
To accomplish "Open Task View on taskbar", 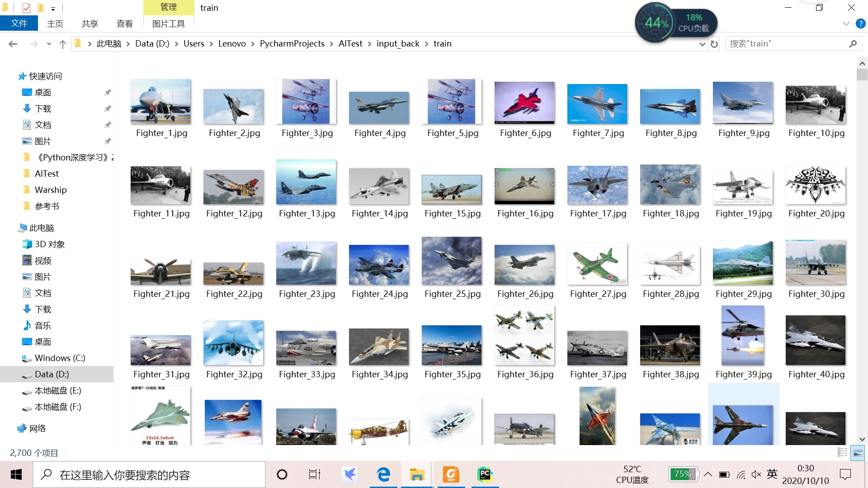I will [x=314, y=474].
